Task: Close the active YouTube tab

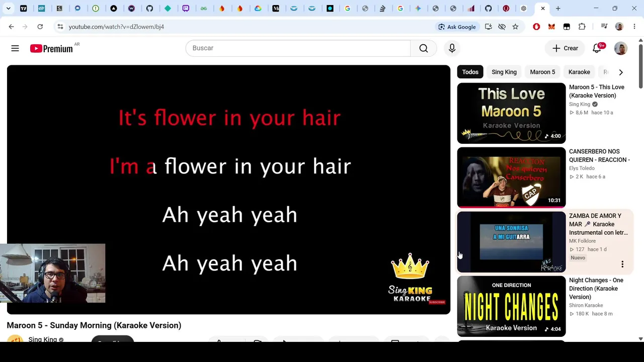Action: click(543, 9)
